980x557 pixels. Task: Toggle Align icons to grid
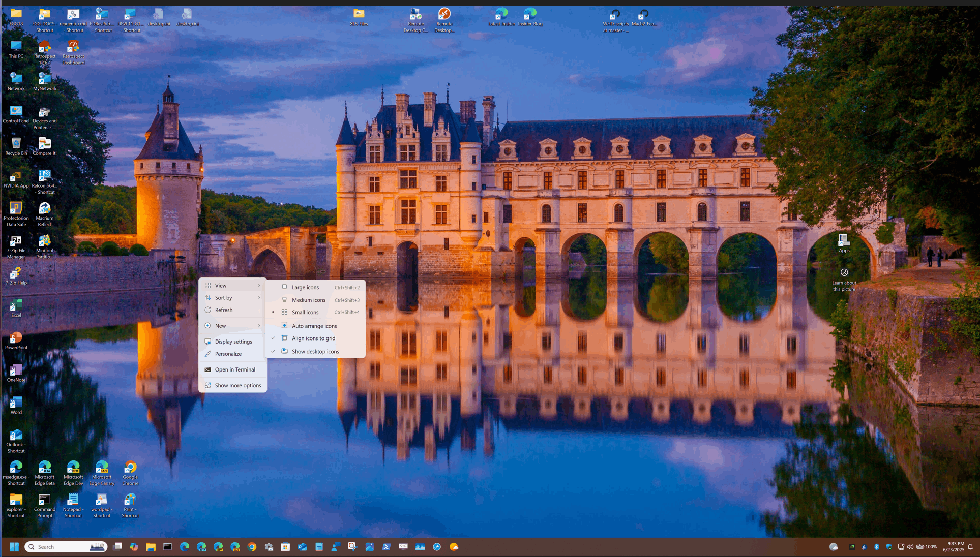[315, 338]
